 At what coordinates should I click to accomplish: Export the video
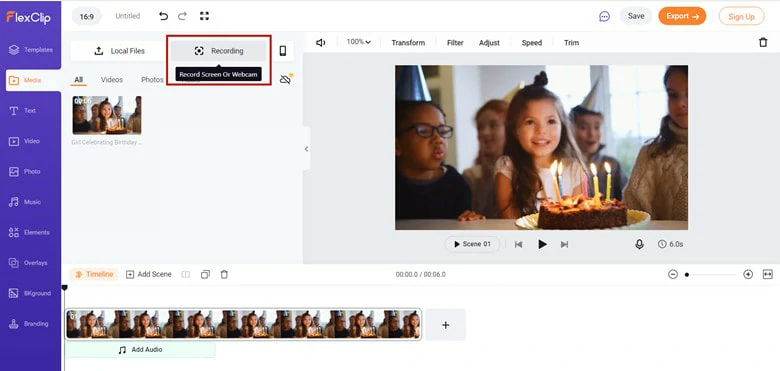[x=682, y=16]
